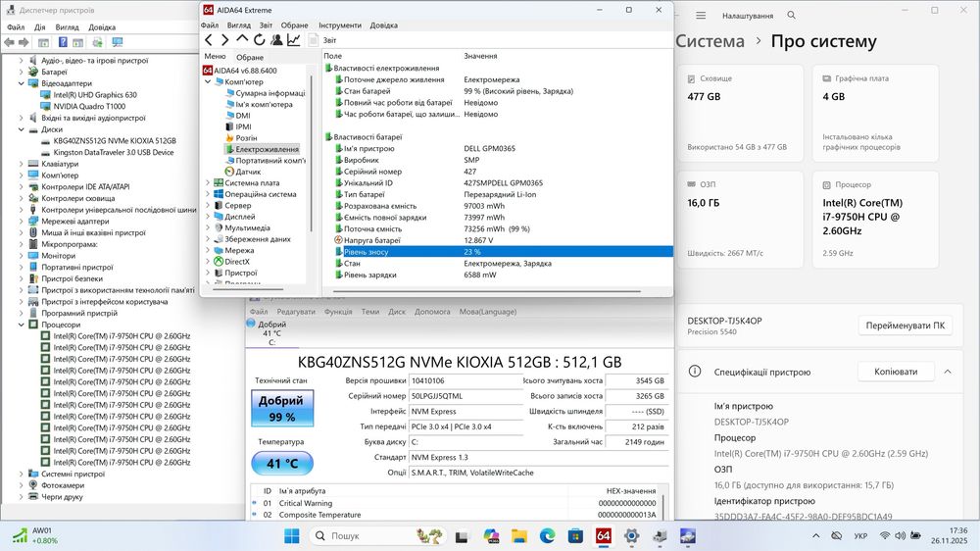This screenshot has width=980, height=551.
Task: Click the Windows Start button on the taskbar
Action: click(x=292, y=536)
